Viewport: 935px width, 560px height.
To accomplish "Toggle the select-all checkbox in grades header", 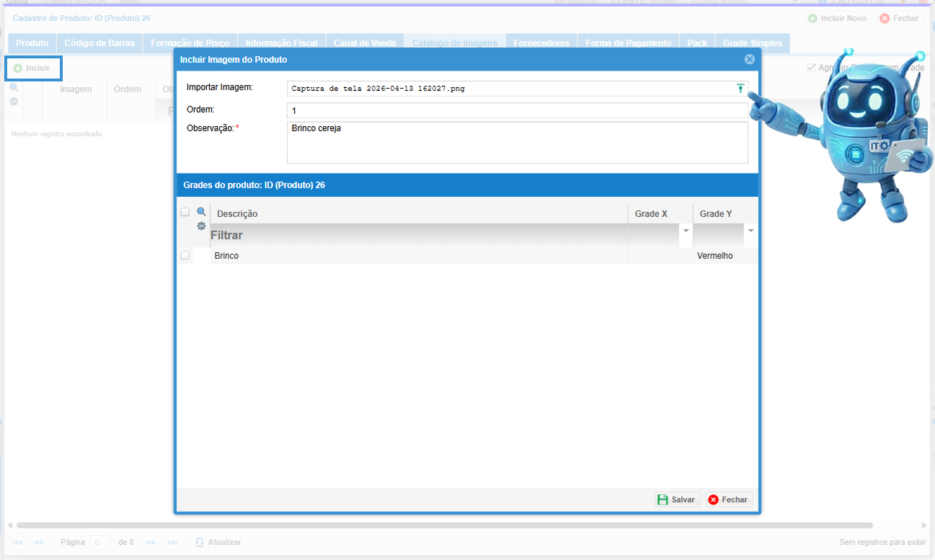I will point(185,212).
